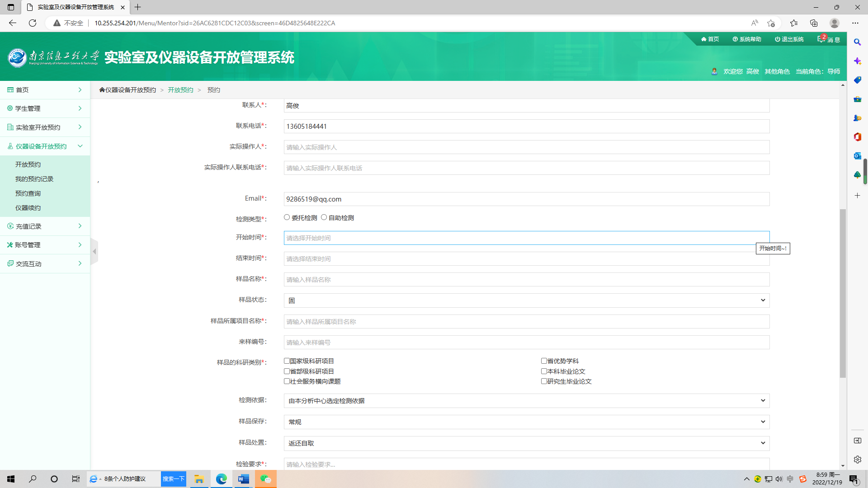868x488 pixels.
Task: Open 预约查询 submenu item
Action: coord(28,193)
